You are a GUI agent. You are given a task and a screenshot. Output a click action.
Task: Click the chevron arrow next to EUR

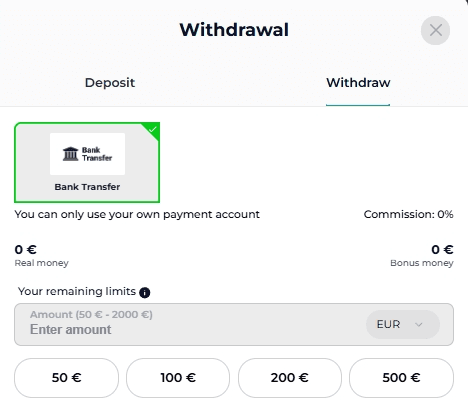point(419,324)
